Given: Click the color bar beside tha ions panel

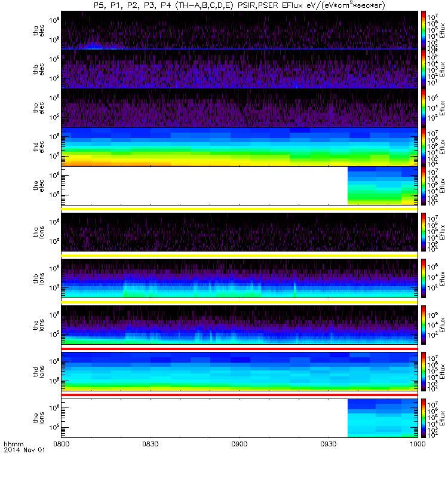Looking at the screenshot, I should (424, 232).
